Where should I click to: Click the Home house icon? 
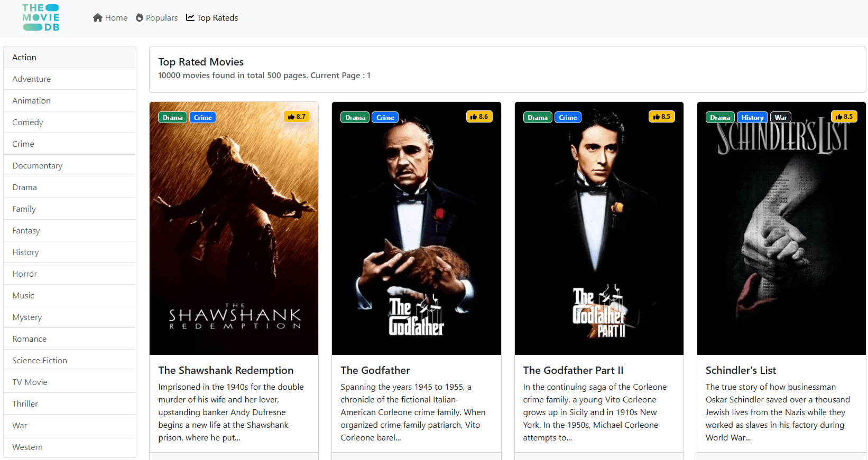[98, 18]
